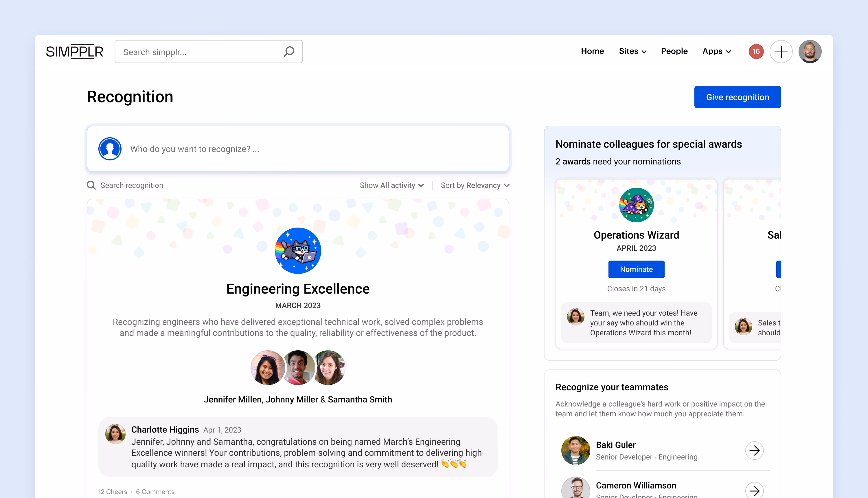Click the Give recognition button
The width and height of the screenshot is (868, 498).
pos(738,97)
